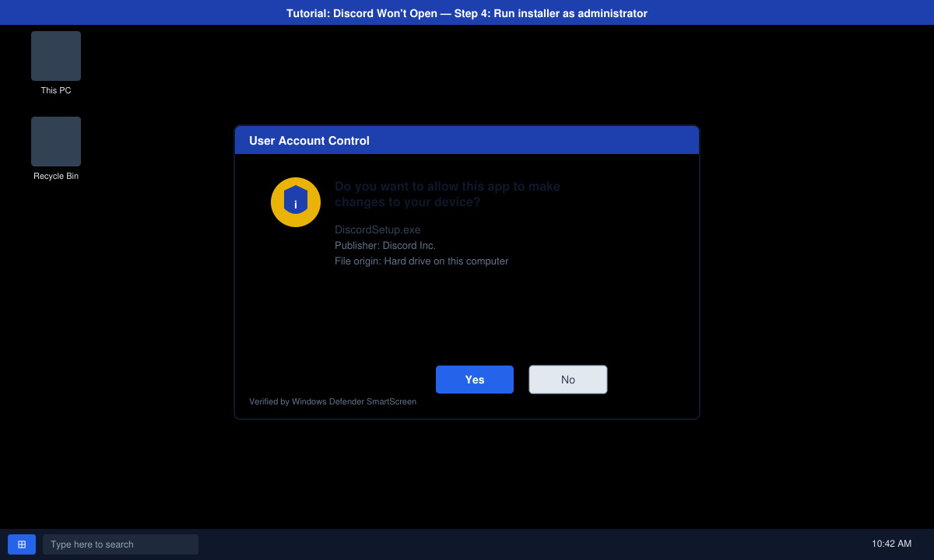Select the Recycle Bin desktop icon

[x=56, y=142]
